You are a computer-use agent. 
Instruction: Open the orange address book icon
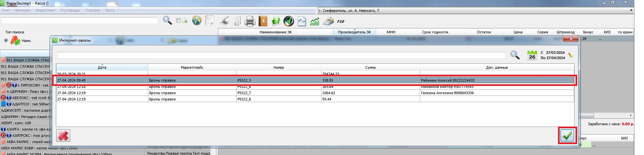tap(263, 21)
